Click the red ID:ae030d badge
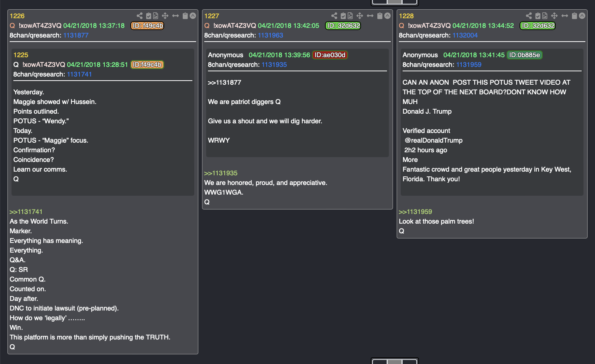595x364 pixels. point(330,55)
